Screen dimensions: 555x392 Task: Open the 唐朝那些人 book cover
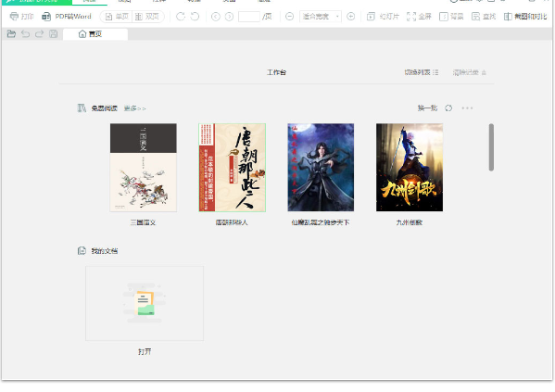click(233, 168)
